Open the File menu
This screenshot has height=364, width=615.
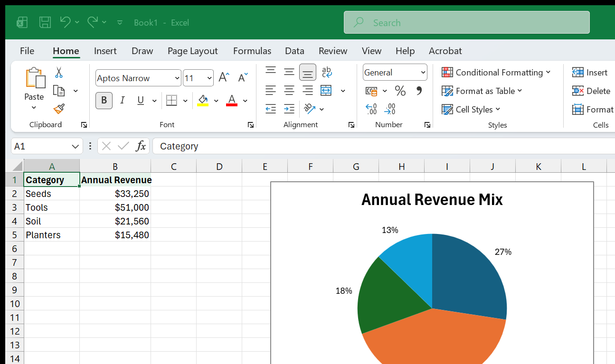tap(27, 51)
